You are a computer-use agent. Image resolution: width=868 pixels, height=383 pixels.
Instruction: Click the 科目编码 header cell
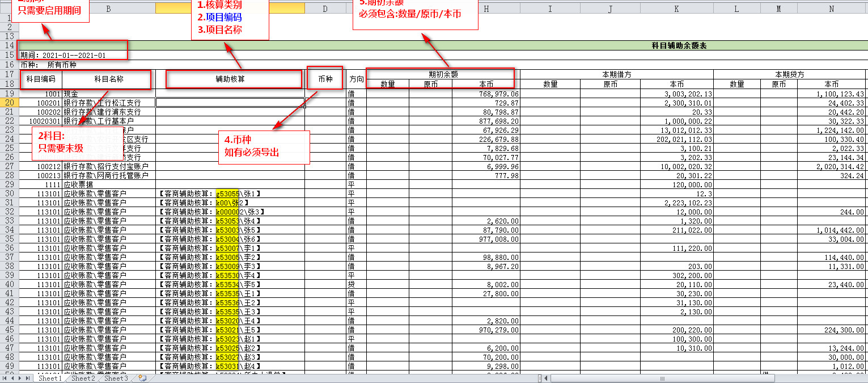(x=41, y=79)
